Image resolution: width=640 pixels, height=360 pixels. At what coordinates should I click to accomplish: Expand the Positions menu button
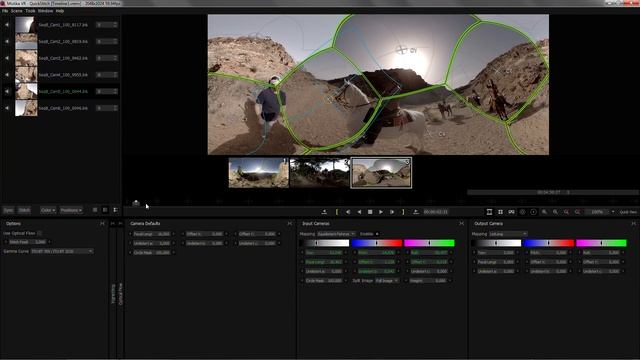tap(71, 210)
